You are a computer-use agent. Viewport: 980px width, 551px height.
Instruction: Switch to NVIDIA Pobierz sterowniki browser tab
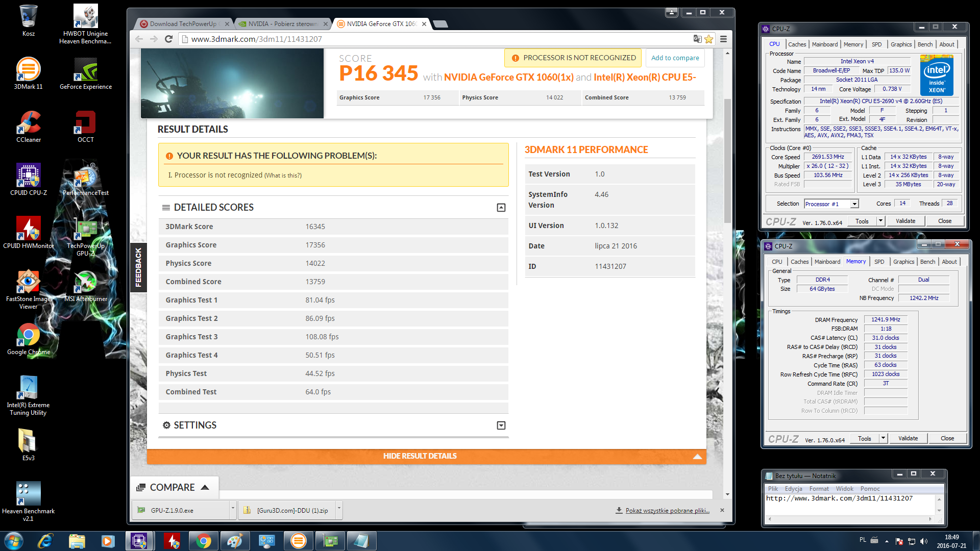click(x=283, y=24)
